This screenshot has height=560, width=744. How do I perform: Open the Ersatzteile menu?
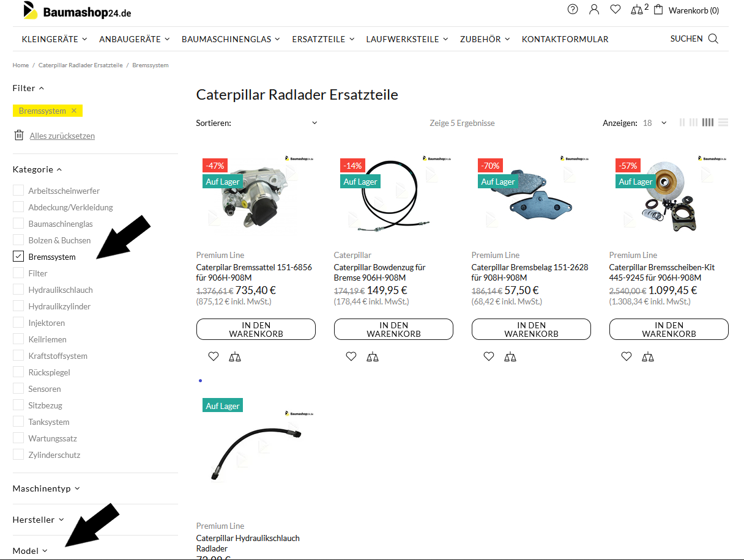tap(323, 39)
